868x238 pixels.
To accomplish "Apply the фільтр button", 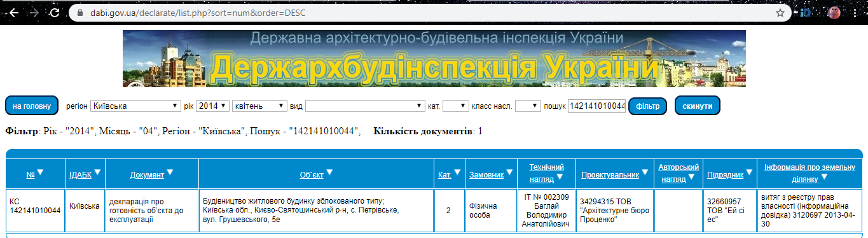I will (647, 106).
